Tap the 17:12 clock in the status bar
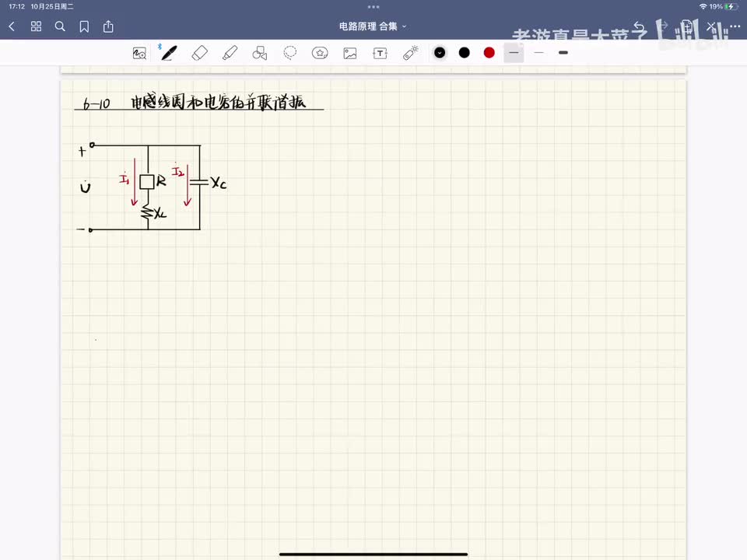Image resolution: width=747 pixels, height=560 pixels. point(16,7)
